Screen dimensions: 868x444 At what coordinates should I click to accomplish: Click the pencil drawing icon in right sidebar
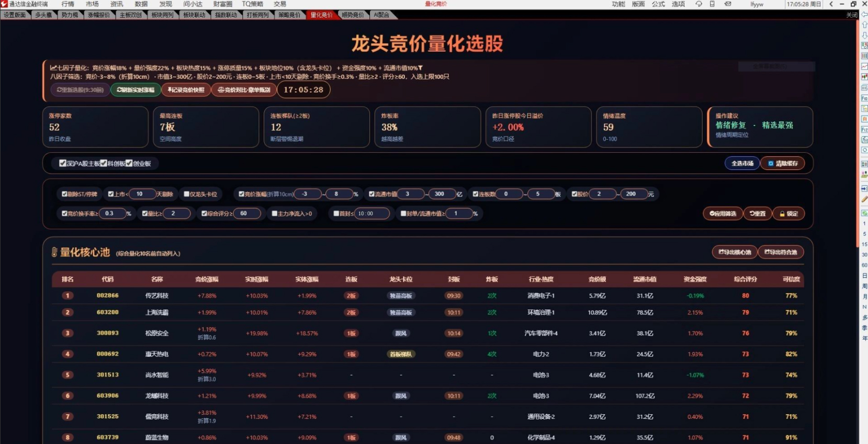click(x=864, y=199)
